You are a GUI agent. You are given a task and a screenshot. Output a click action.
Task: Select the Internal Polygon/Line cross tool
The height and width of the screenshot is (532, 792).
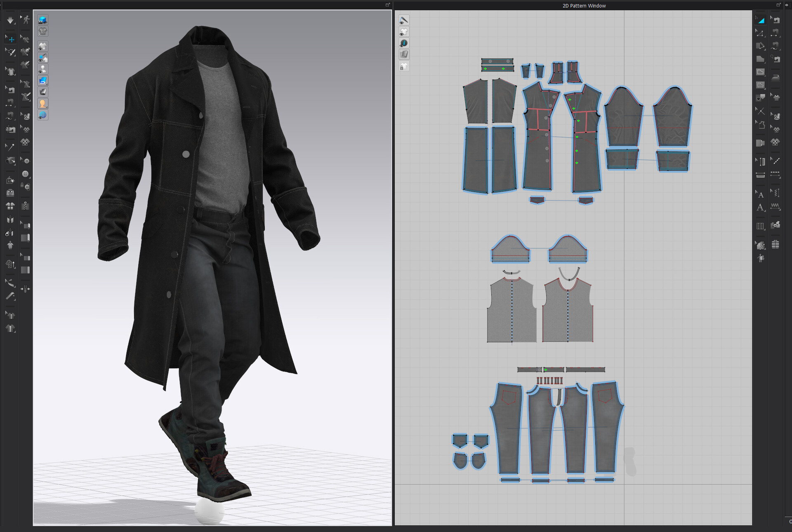tap(760, 111)
